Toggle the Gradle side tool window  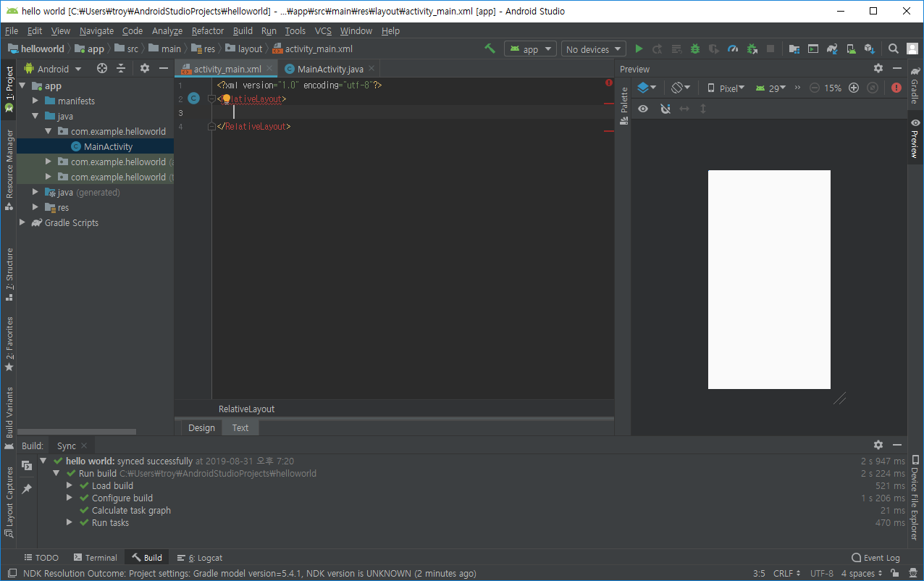pos(915,85)
